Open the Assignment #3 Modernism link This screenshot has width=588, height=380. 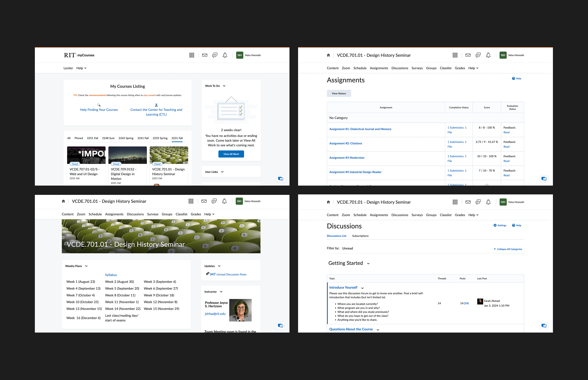click(347, 157)
